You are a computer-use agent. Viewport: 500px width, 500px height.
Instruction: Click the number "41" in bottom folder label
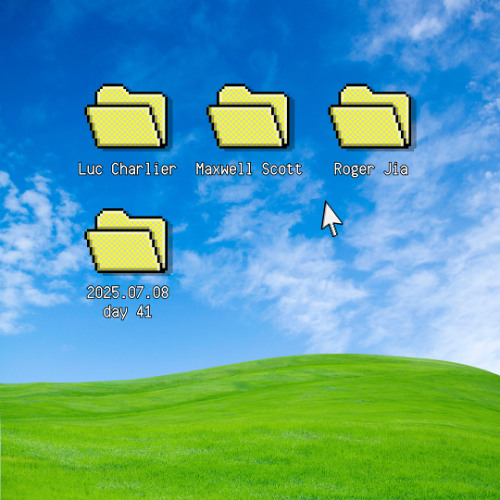click(x=144, y=312)
